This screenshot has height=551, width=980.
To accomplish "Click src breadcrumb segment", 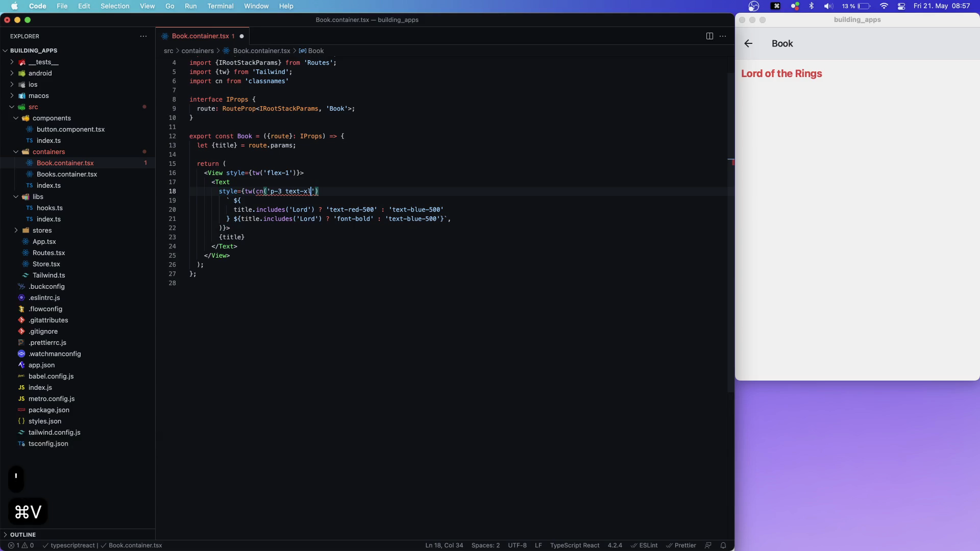I will (x=168, y=51).
